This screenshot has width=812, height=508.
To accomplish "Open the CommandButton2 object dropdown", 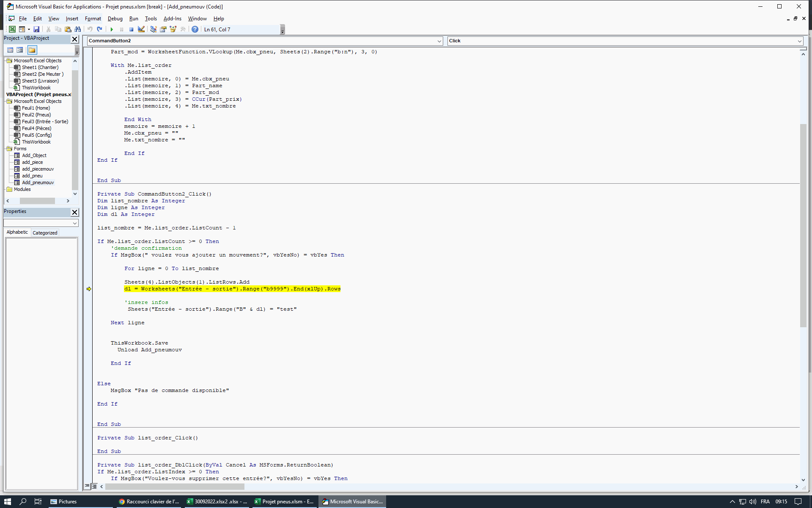I will point(439,41).
